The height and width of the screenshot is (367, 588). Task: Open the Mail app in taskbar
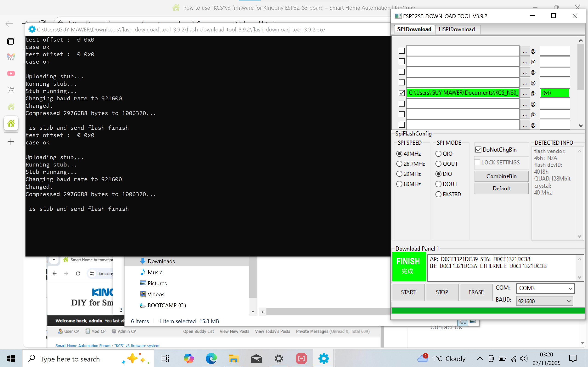click(256, 359)
